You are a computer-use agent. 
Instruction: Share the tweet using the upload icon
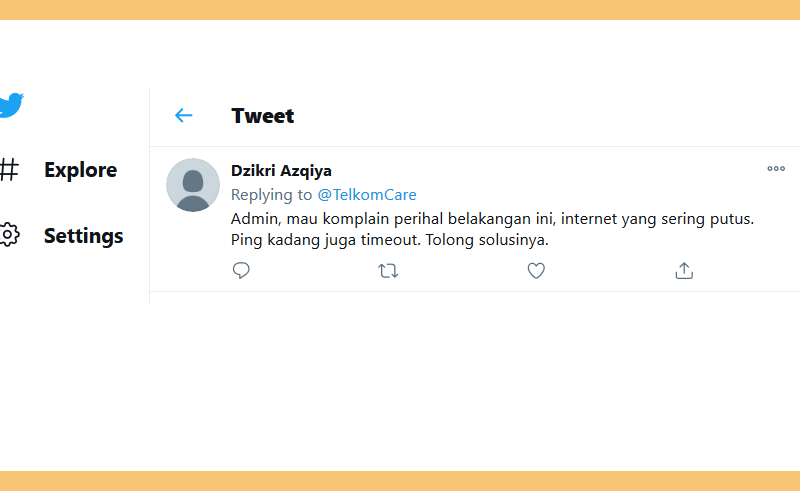point(684,271)
